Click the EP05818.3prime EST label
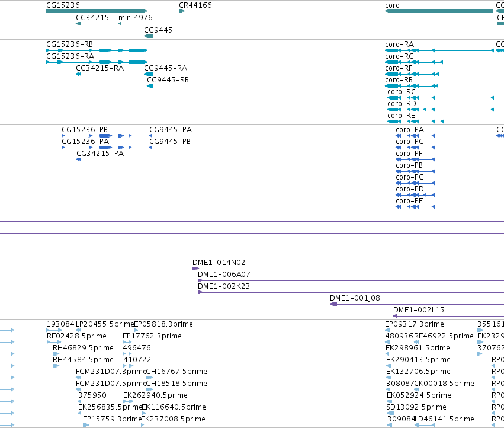Image resolution: width=504 pixels, height=428 pixels. pyautogui.click(x=163, y=324)
